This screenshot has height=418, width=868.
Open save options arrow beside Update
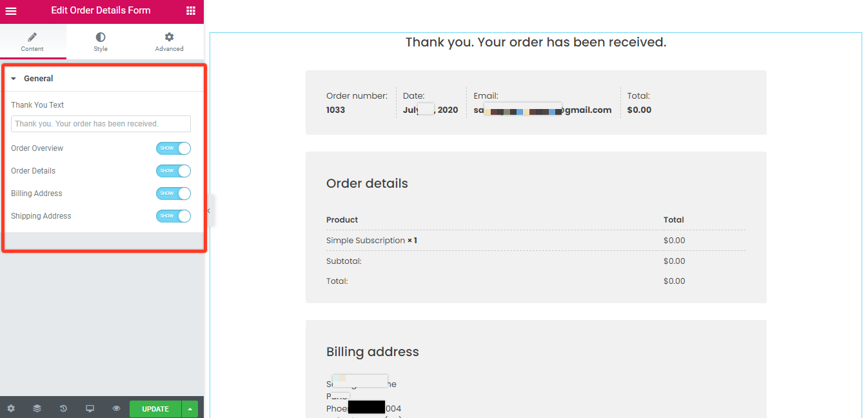pos(190,408)
